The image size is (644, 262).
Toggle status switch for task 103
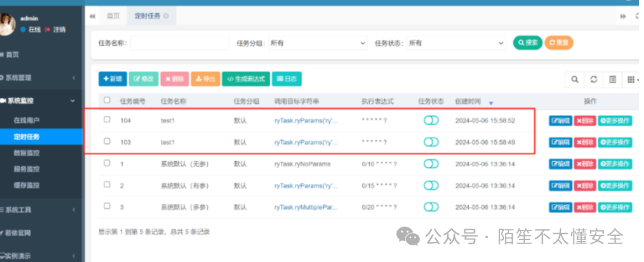[x=431, y=142]
